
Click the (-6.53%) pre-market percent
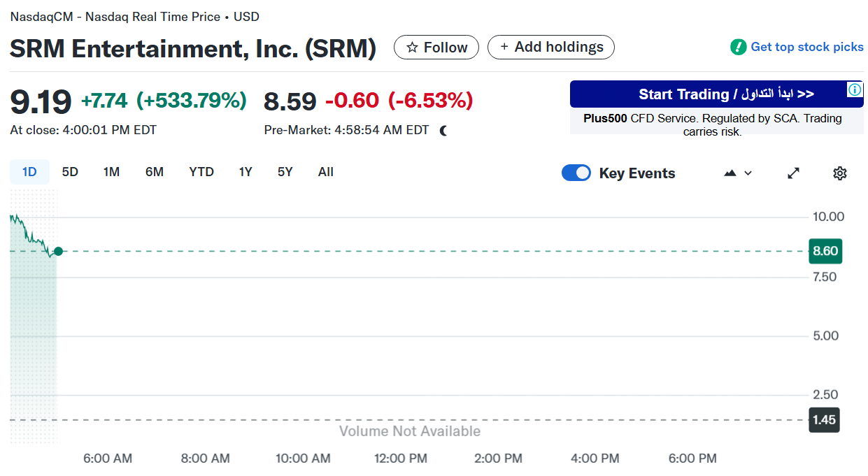coord(430,101)
